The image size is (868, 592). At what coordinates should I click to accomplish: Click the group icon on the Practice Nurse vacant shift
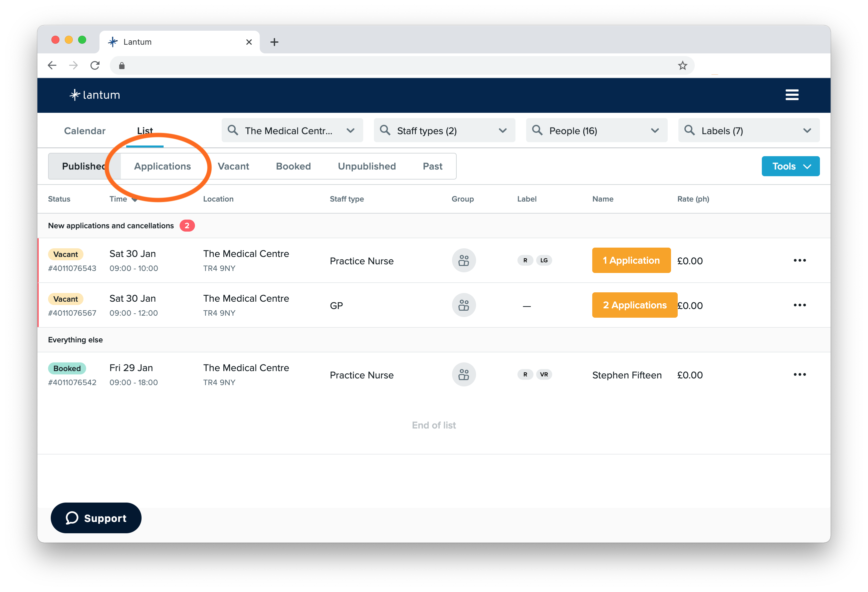click(x=463, y=260)
